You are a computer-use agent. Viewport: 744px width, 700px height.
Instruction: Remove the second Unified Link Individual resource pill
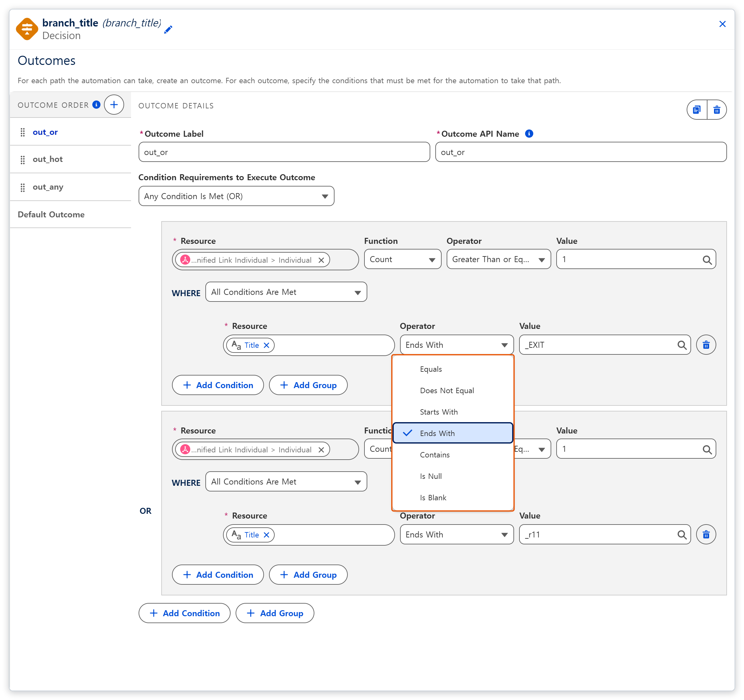(321, 450)
